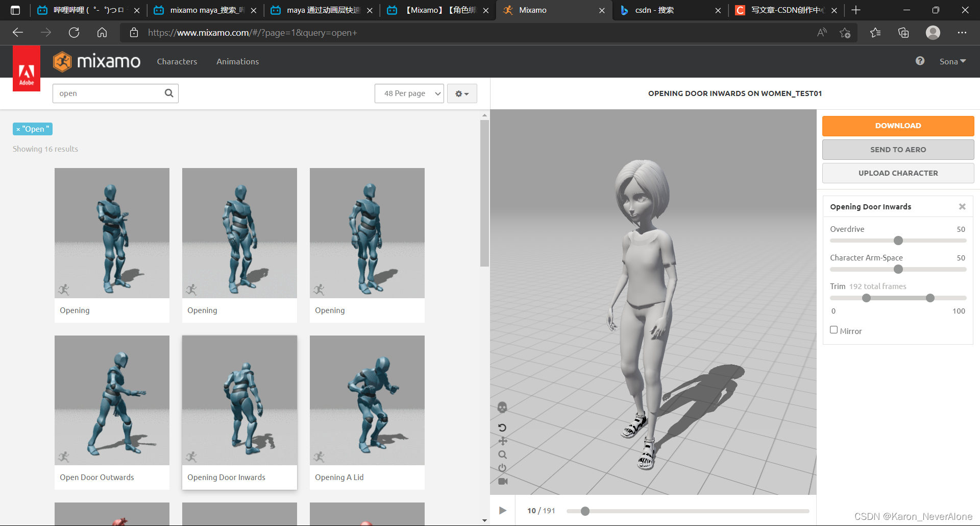980x526 pixels.
Task: Click the timeline scrubber handle
Action: pyautogui.click(x=585, y=511)
